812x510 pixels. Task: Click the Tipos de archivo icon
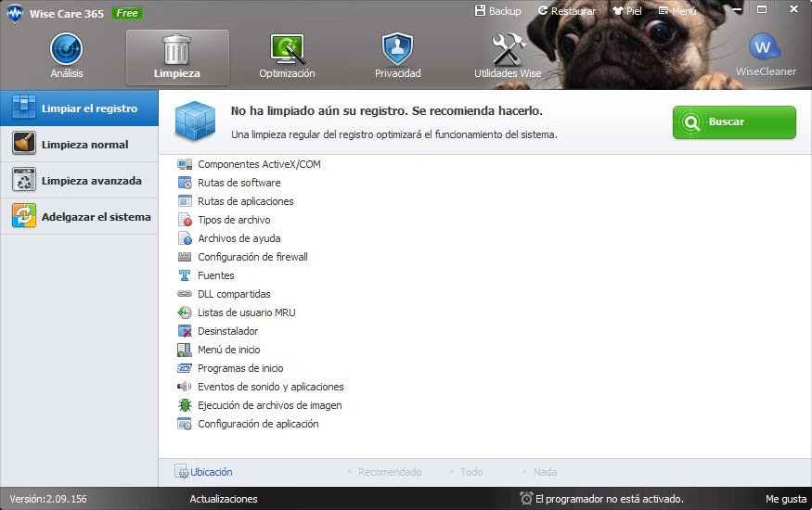[185, 220]
